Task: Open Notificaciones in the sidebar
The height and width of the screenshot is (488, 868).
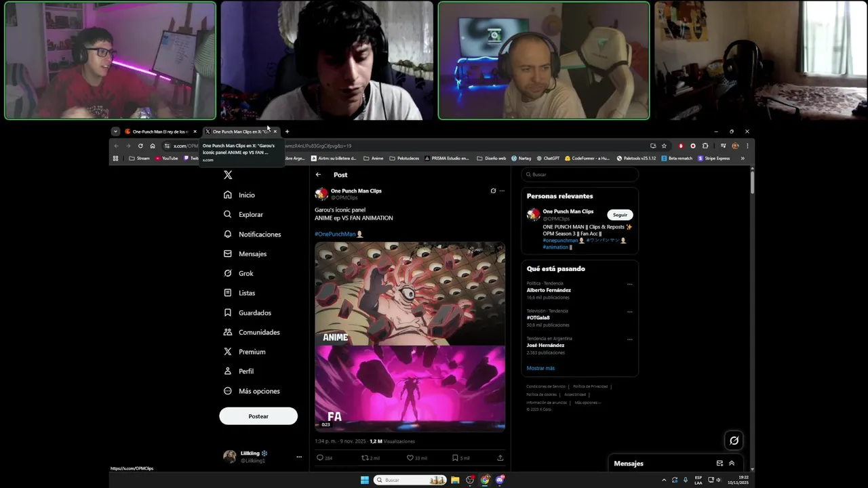Action: coord(252,234)
